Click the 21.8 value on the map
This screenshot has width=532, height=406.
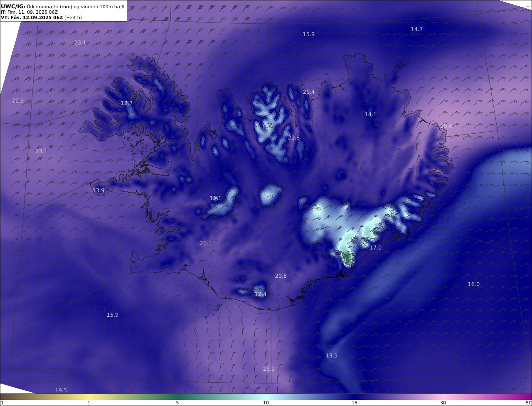coord(294,138)
